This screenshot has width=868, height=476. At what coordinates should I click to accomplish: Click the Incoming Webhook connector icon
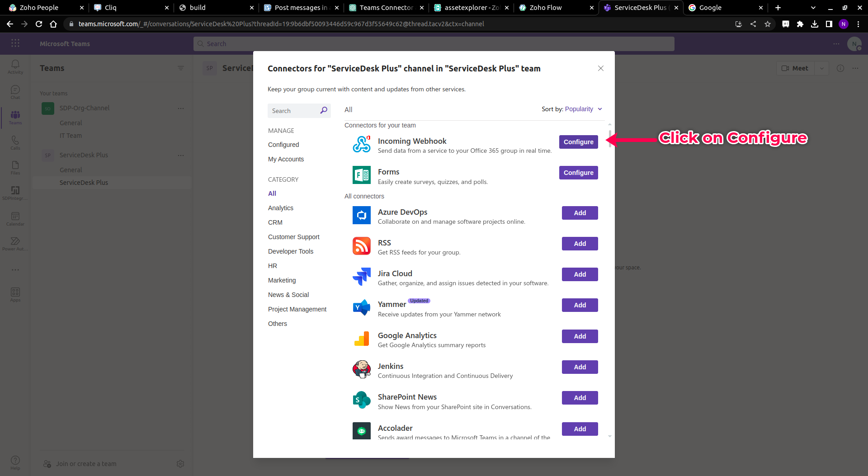[x=361, y=144]
